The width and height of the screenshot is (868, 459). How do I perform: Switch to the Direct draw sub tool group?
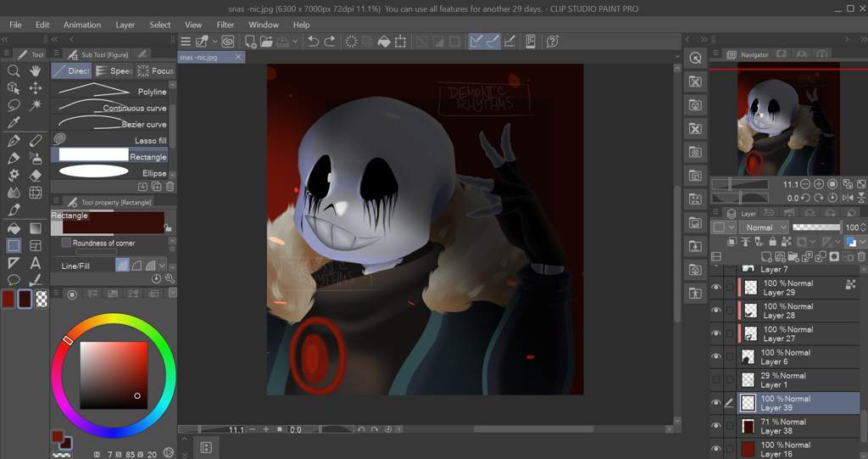point(72,71)
